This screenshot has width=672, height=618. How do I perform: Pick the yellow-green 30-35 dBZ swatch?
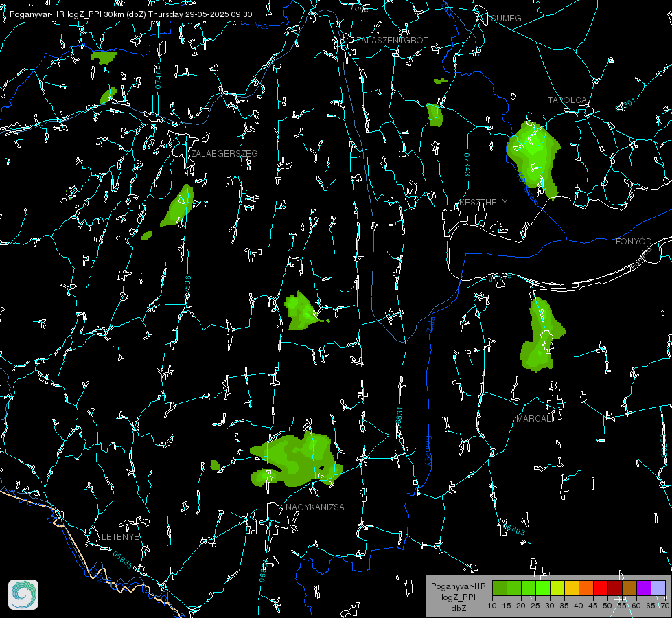[x=557, y=588]
